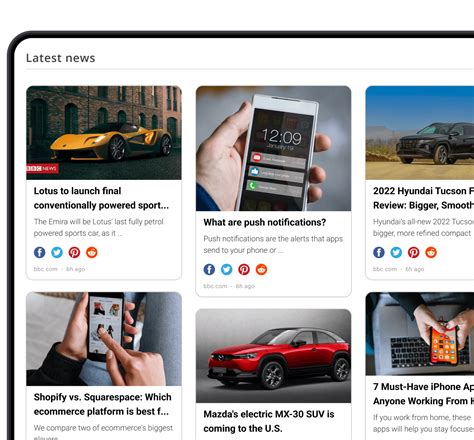Open the Lotus sports car headline

(x=101, y=198)
